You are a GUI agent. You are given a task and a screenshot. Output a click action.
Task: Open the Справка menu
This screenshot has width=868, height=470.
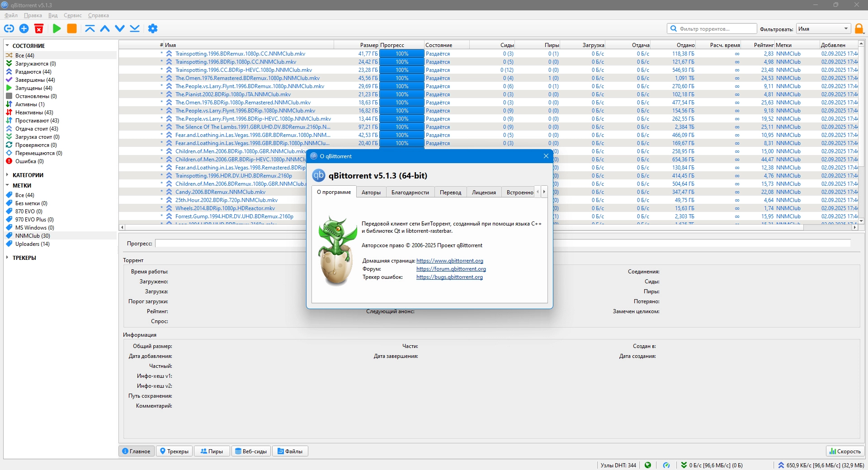click(99, 15)
